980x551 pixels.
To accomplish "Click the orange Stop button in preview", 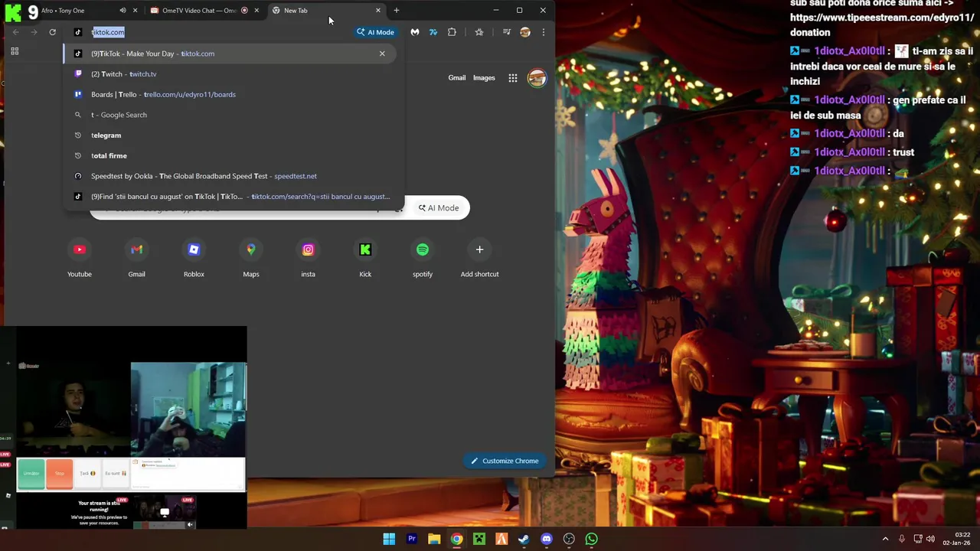I will point(60,473).
